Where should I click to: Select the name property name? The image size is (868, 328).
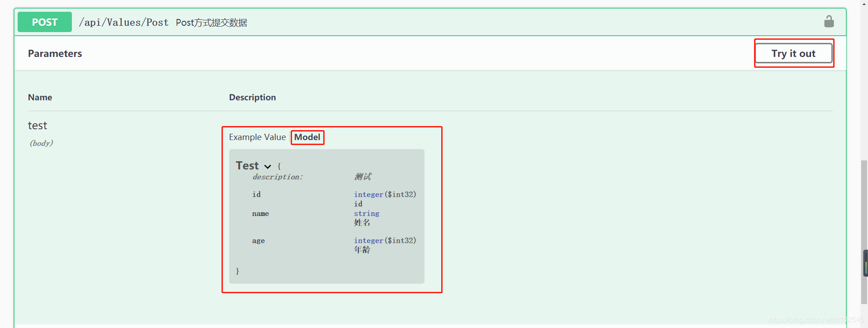[260, 214]
